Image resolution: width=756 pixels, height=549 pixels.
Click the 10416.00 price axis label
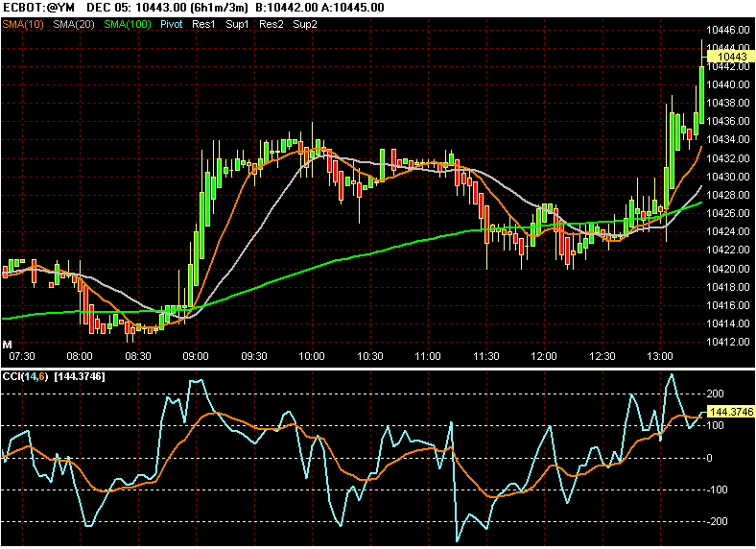(x=728, y=305)
